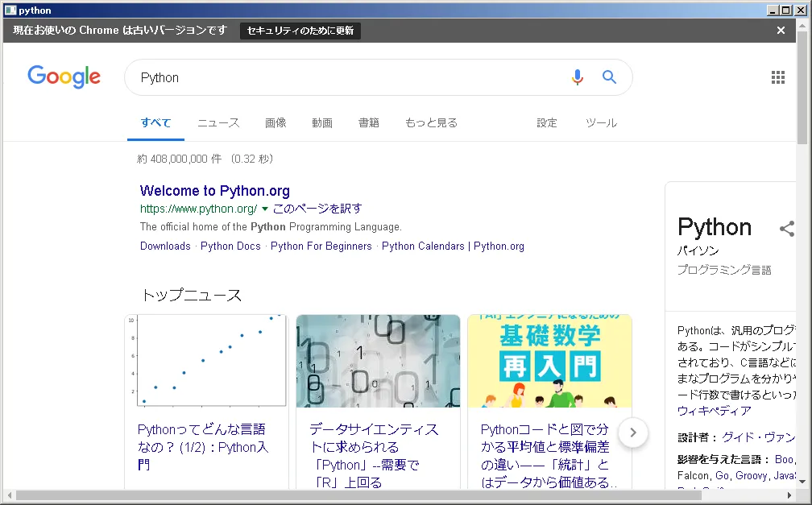This screenshot has height=505, width=812.
Task: Click the Google logo
Action: [x=64, y=77]
